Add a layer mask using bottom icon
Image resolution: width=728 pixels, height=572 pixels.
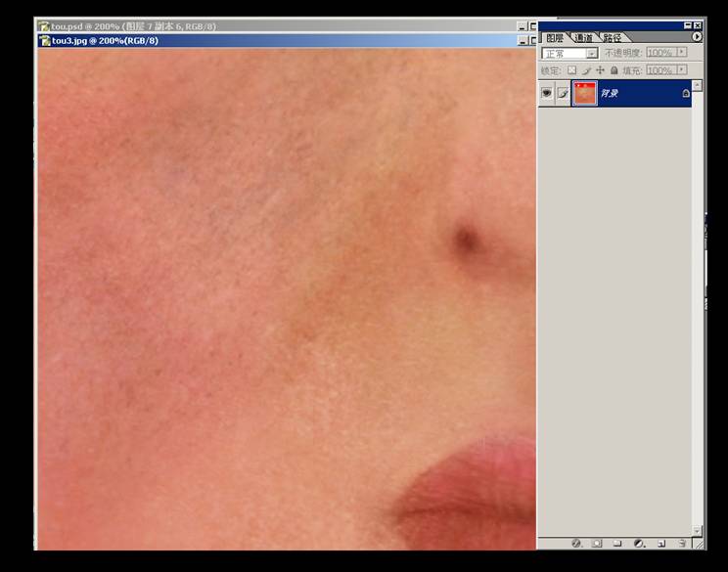(597, 542)
